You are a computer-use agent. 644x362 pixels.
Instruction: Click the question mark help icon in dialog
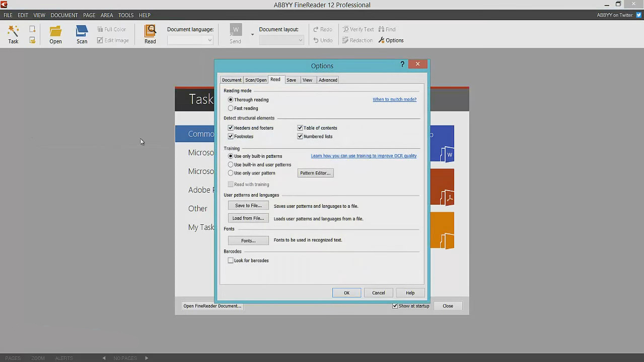pyautogui.click(x=402, y=65)
